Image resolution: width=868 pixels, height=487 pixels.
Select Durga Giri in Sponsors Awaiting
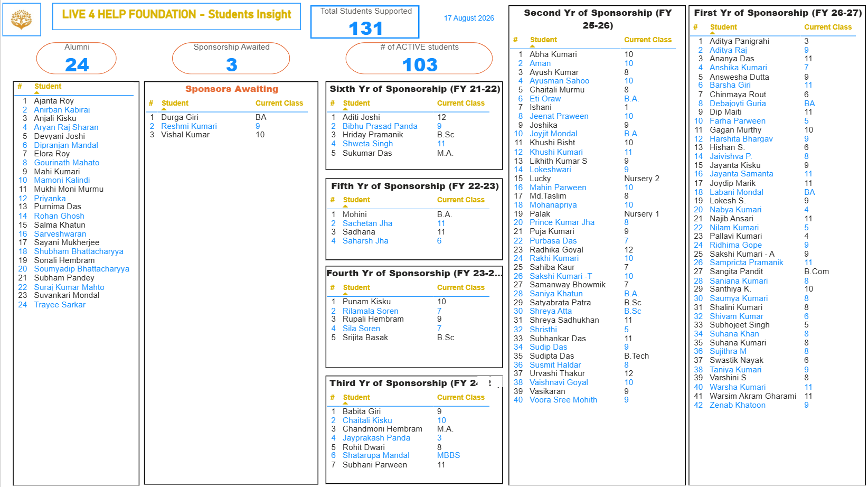227,117
